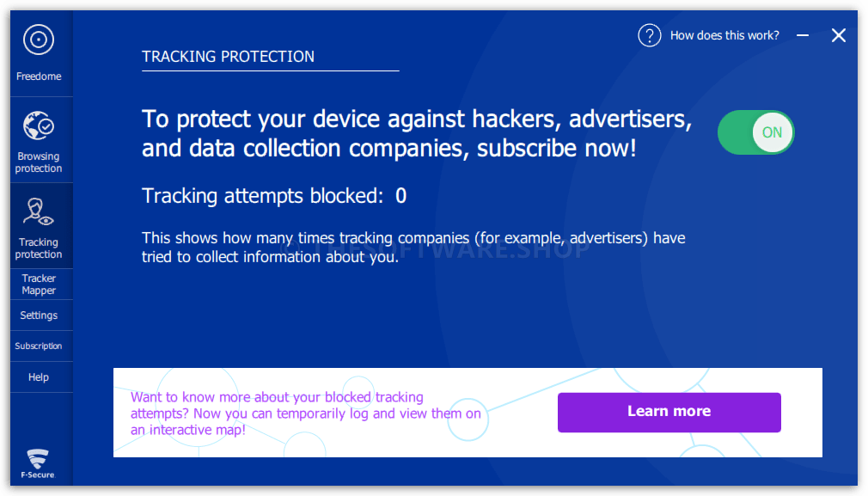Select the Tracking protection person-eye icon
Viewport: 868px width, 496px height.
pos(38,212)
